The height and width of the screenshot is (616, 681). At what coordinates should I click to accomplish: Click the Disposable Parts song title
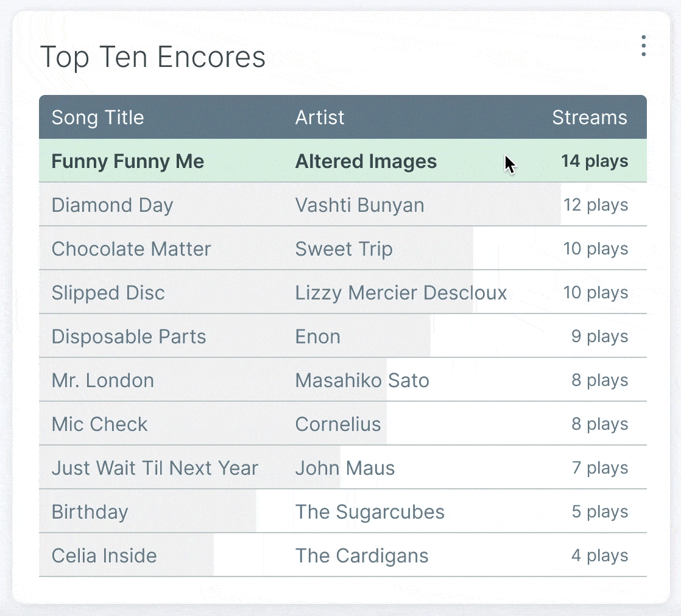[129, 337]
